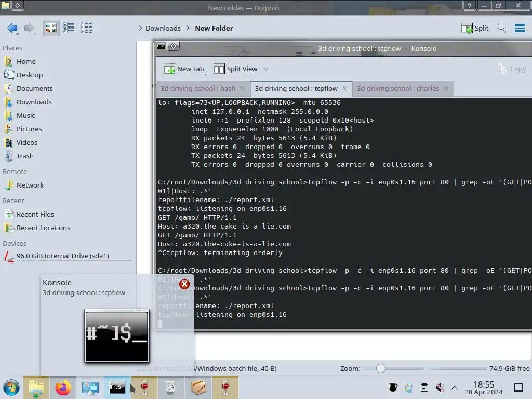Open system settings monitor taskbar icon
The height and width of the screenshot is (399, 532).
click(x=90, y=388)
